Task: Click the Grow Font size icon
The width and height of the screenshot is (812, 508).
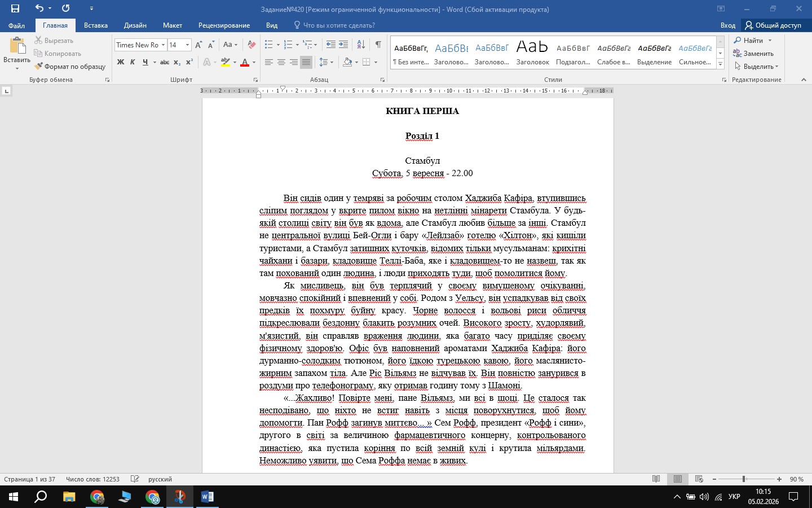Action: (x=198, y=45)
